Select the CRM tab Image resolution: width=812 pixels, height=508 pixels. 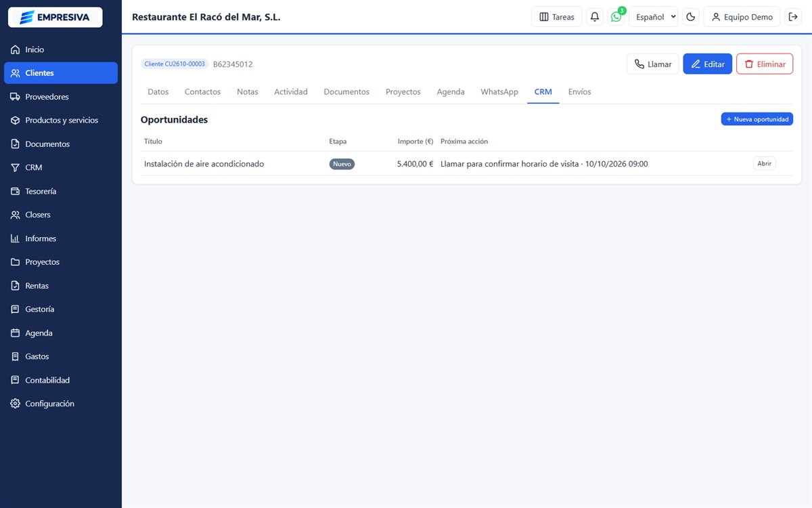[x=543, y=92]
